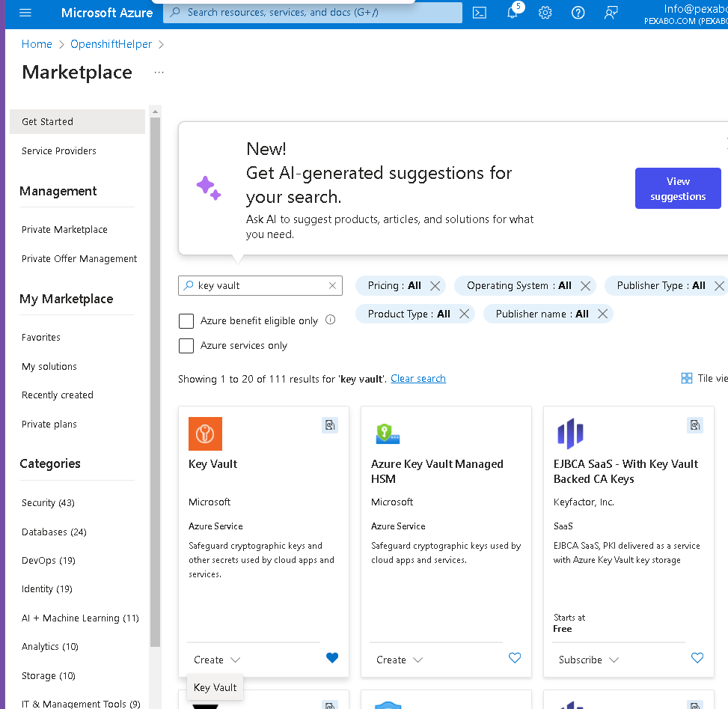Open EJBCA SaaS offer title
This screenshot has height=709, width=728.
click(x=625, y=471)
